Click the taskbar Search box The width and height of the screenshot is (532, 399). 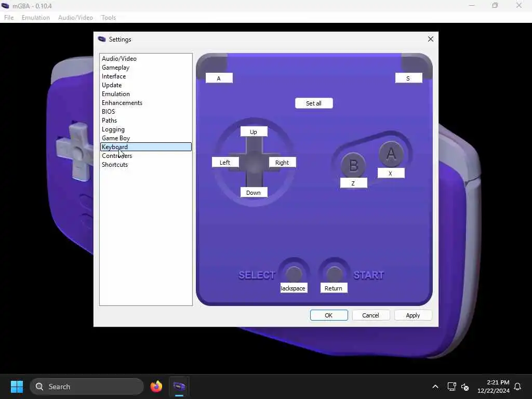point(87,387)
